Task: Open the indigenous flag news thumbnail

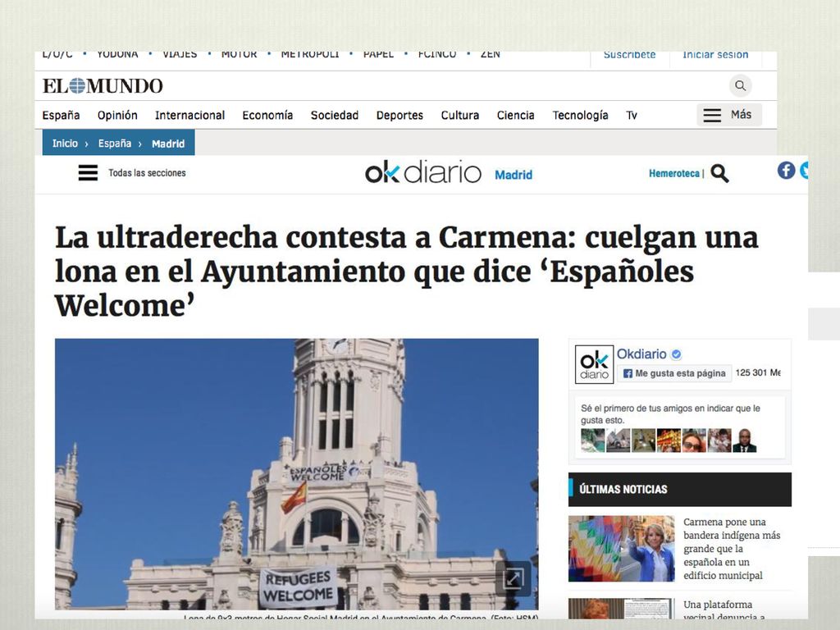Action: pyautogui.click(x=622, y=549)
